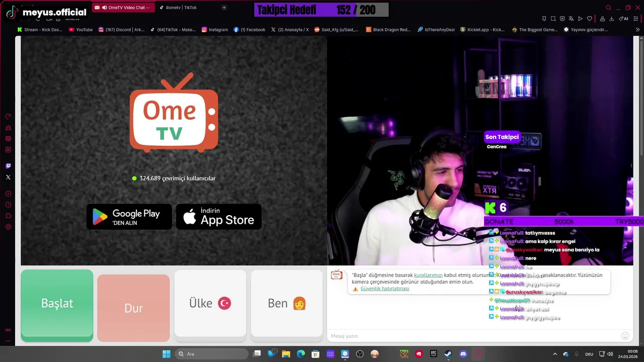644x362 pixels.
Task: Open a new browser tab
Action: click(224, 8)
